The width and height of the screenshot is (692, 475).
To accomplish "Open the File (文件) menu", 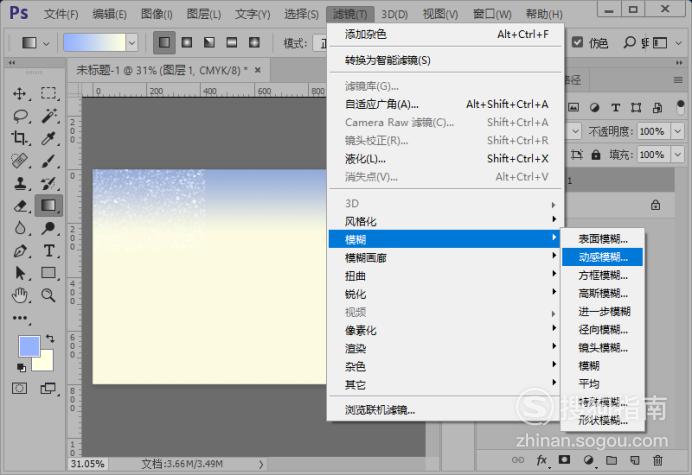I will click(61, 14).
